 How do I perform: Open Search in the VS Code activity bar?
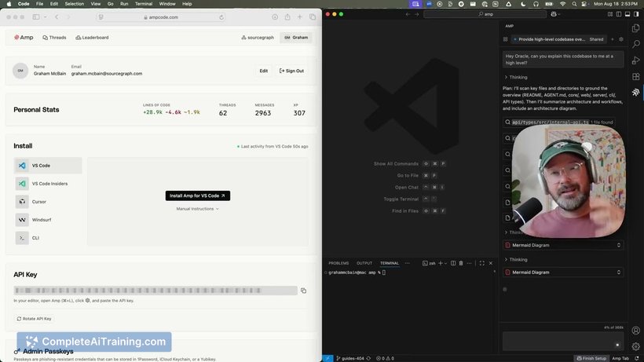coord(635,42)
